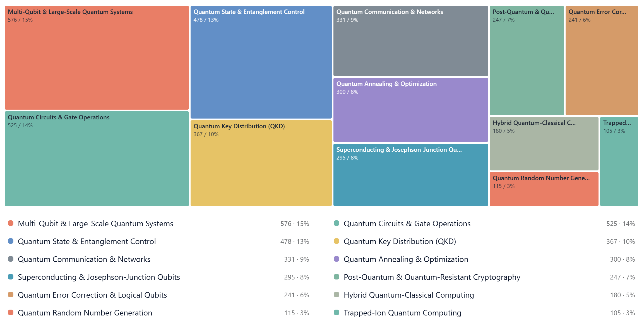Screen dimensions: 644x323
Task: Click the yellow swatch beside Quantum Key Distribution legend
Action: [337, 241]
